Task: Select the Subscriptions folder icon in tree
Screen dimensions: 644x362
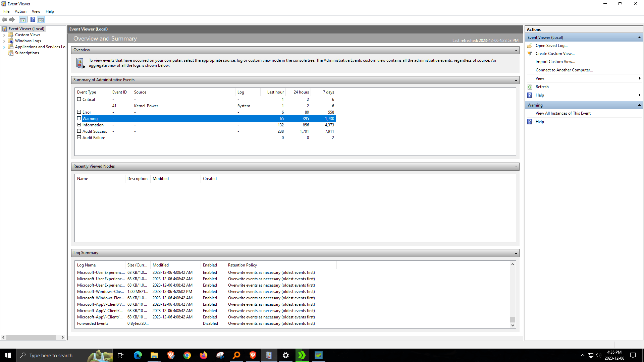Action: [x=11, y=53]
